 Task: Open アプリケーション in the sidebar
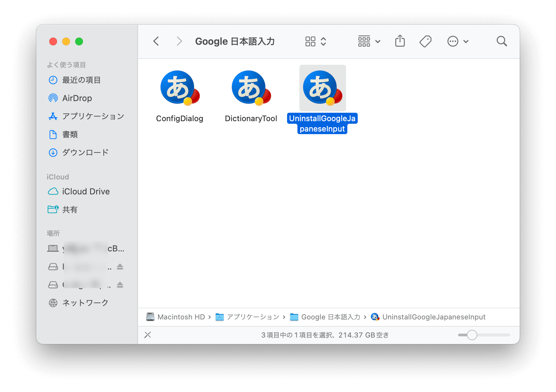coord(93,116)
